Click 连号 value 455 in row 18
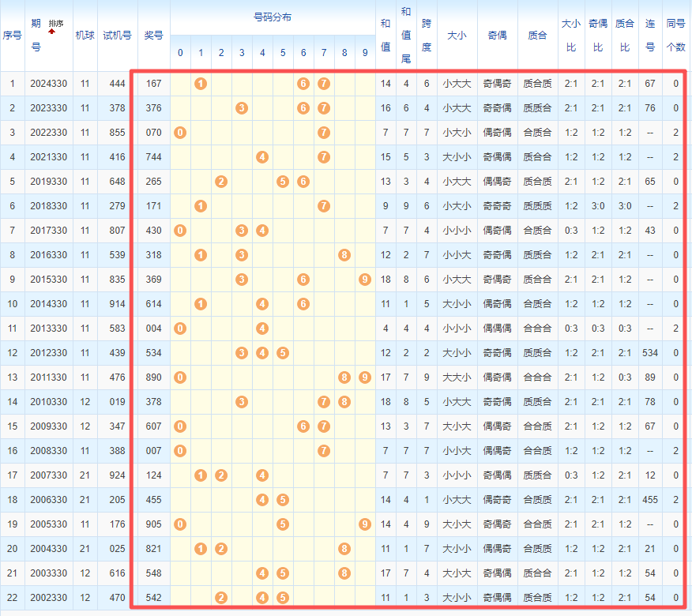Screen dimensions: 692x616 click(x=650, y=500)
